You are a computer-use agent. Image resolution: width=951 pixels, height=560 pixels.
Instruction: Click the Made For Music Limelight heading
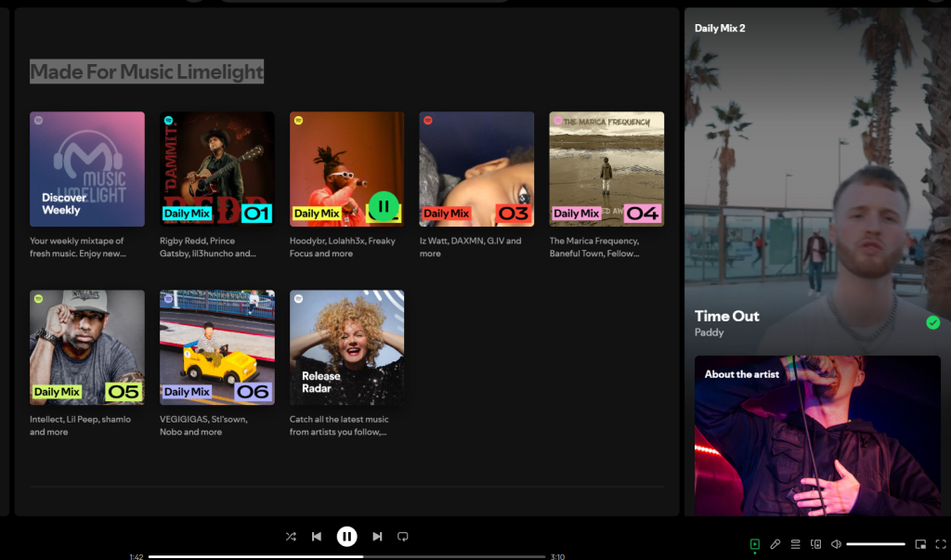point(147,72)
